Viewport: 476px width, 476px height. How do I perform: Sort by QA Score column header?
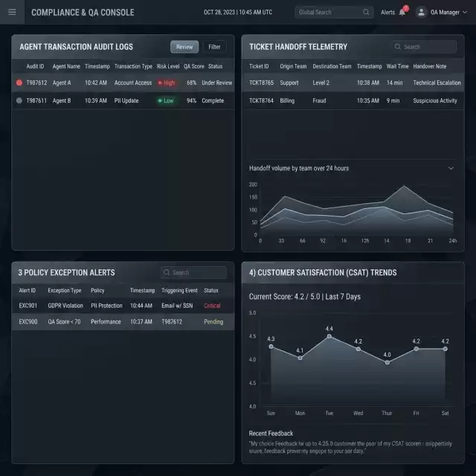[194, 66]
